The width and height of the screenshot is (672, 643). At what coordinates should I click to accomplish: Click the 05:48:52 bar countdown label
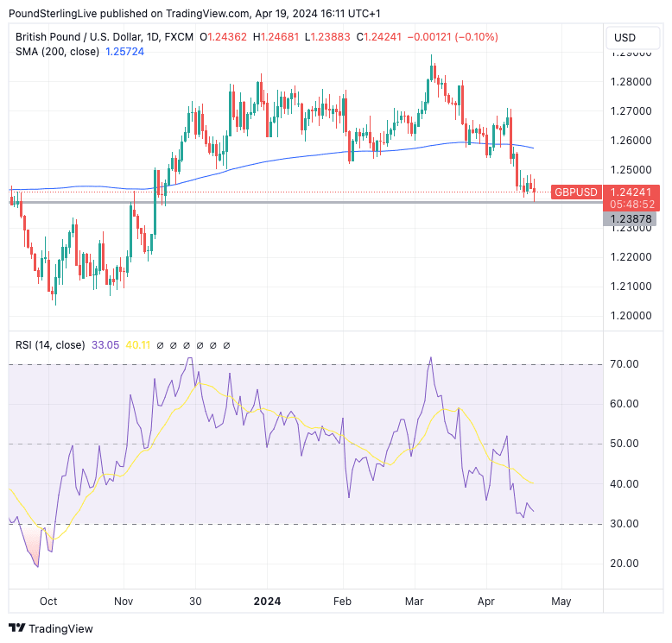631,205
